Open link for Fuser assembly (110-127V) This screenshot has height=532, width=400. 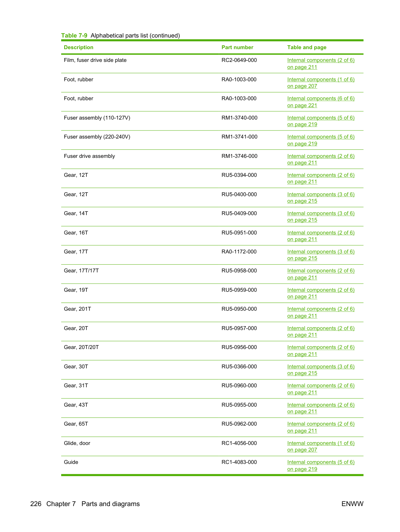click(x=321, y=121)
